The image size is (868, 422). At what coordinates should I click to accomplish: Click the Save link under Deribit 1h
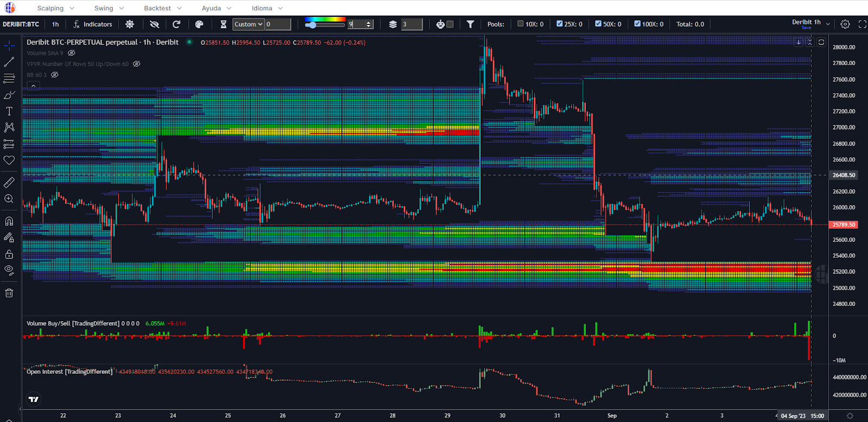[806, 28]
